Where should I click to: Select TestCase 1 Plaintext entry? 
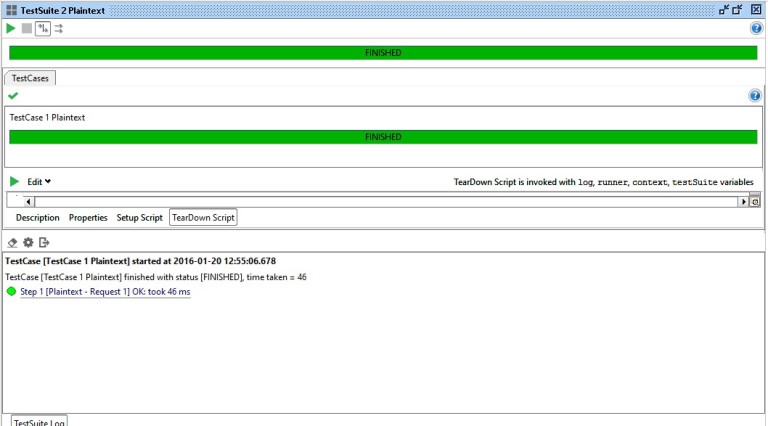click(47, 118)
